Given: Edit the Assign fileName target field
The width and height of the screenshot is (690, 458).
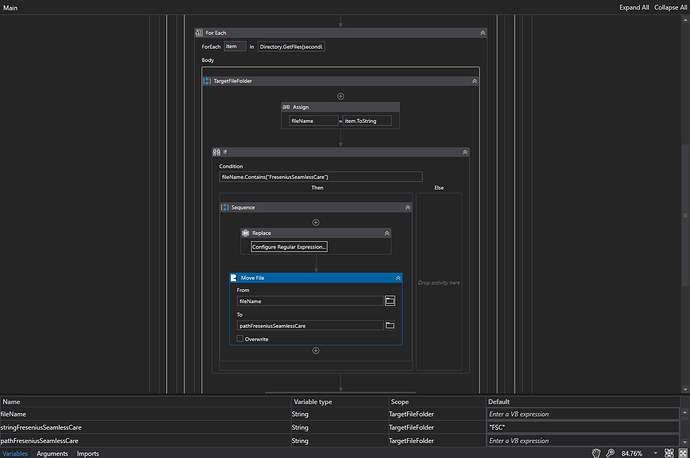Looking at the screenshot, I should tap(313, 121).
